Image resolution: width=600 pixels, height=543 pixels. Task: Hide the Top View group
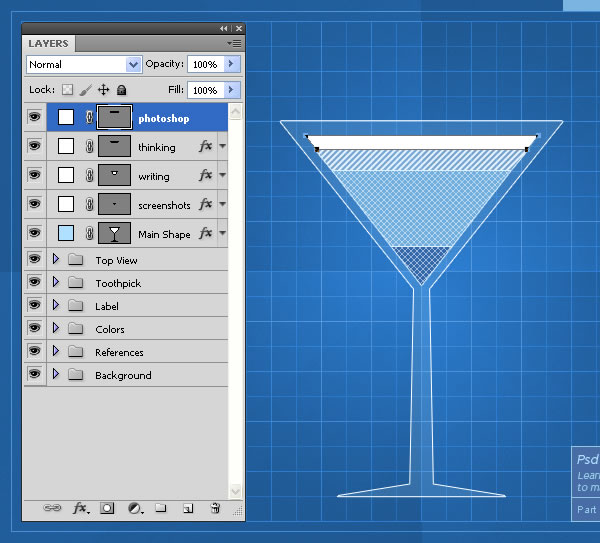[x=34, y=259]
